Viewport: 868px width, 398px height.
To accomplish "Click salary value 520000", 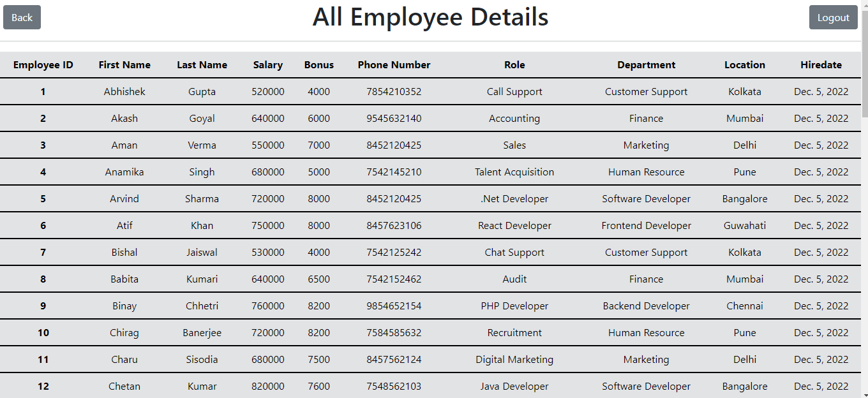I will coord(268,92).
